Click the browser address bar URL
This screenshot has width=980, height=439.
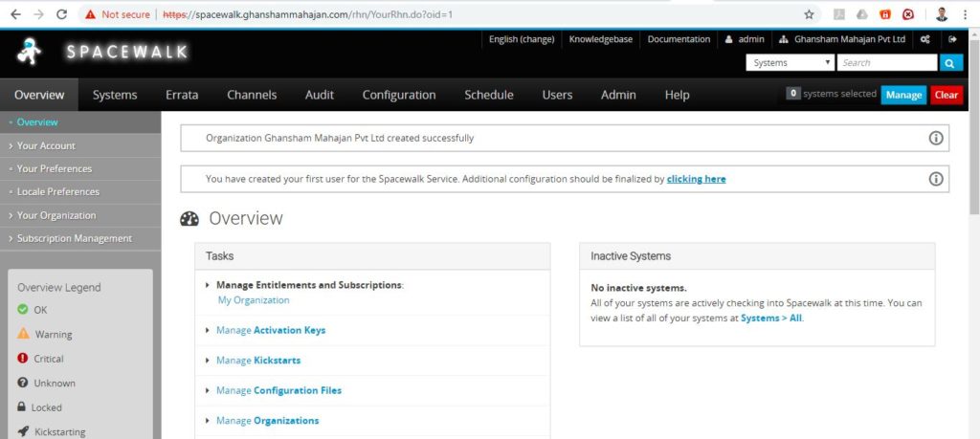click(307, 14)
